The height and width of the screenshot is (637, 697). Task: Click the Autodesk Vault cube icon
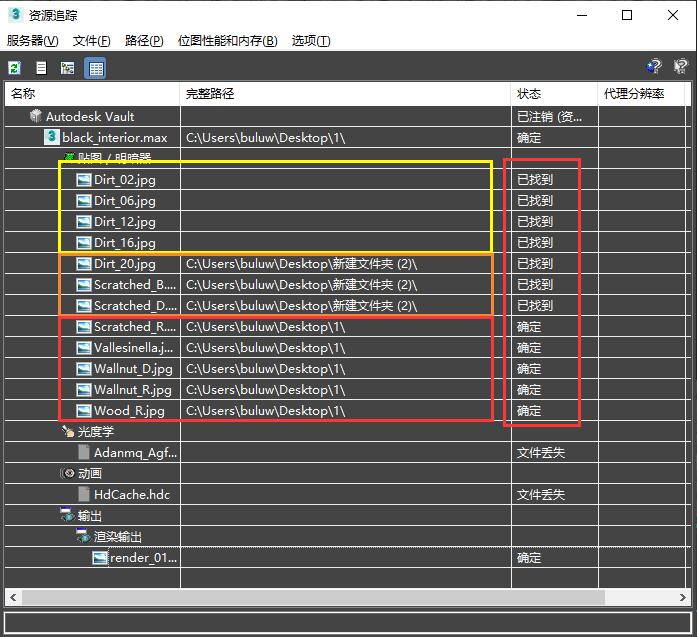coord(35,116)
